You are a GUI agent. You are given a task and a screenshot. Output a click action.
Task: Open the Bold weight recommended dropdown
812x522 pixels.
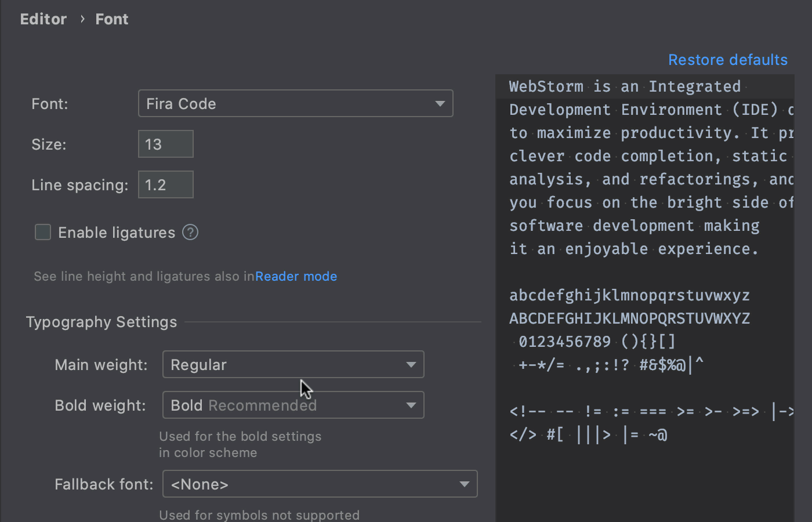pos(293,405)
